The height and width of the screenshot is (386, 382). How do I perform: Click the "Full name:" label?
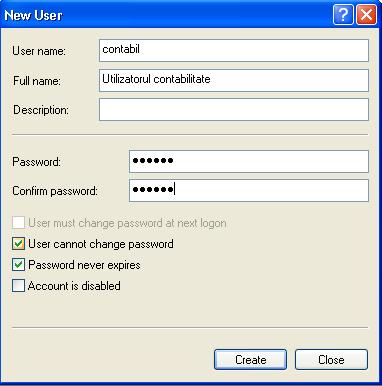37,81
